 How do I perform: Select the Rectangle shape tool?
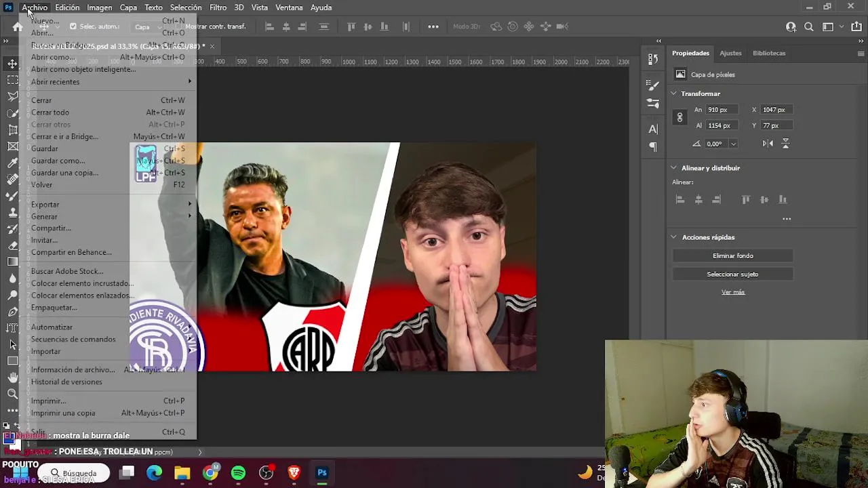coord(13,361)
